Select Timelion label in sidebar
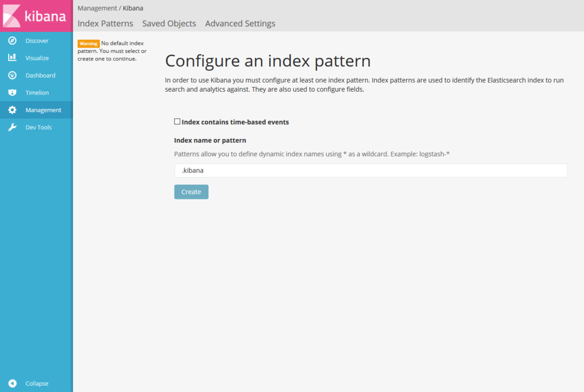The width and height of the screenshot is (584, 392). (x=37, y=93)
